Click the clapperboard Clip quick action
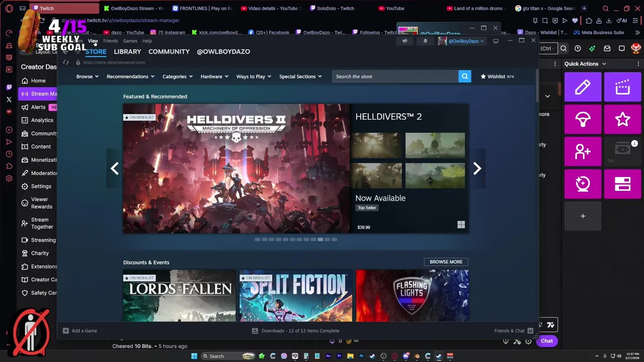Screen dimensions: 644x362 point(622,87)
